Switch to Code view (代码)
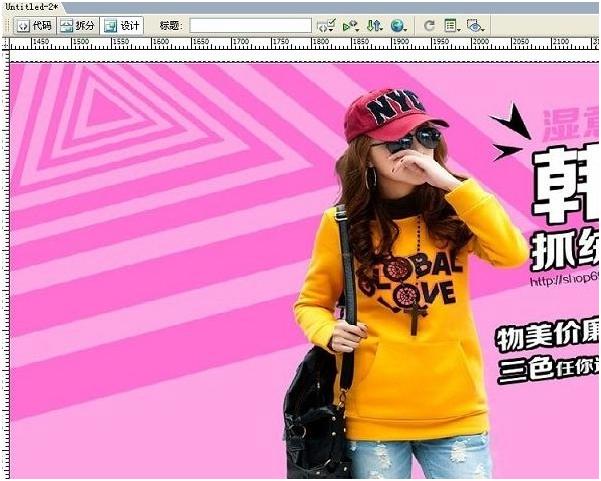 34,25
